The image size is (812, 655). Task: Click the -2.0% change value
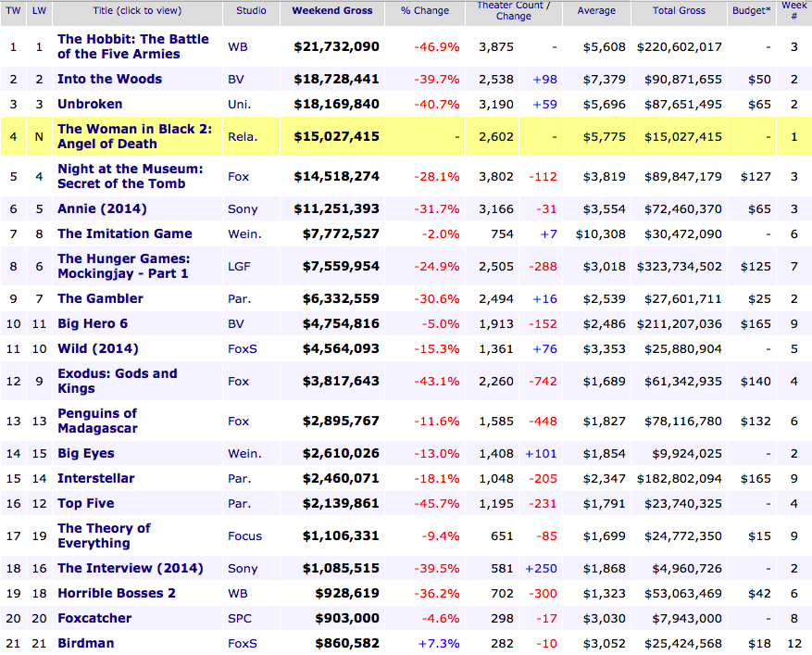[441, 234]
